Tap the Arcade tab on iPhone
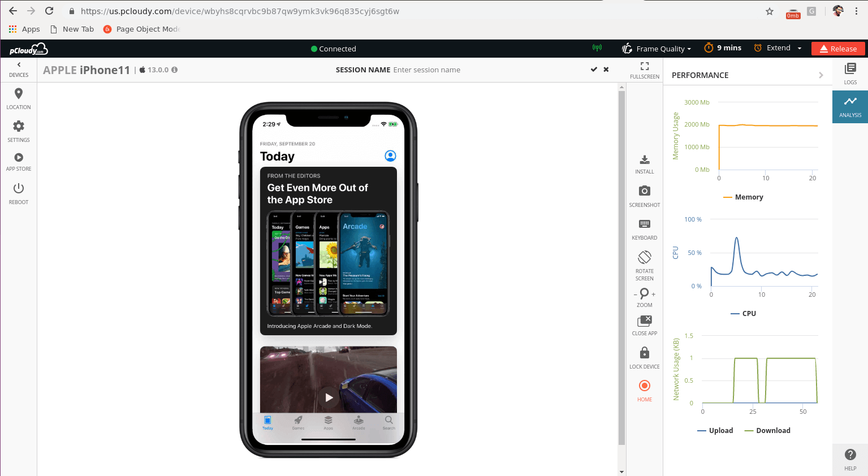The image size is (868, 476). [359, 422]
